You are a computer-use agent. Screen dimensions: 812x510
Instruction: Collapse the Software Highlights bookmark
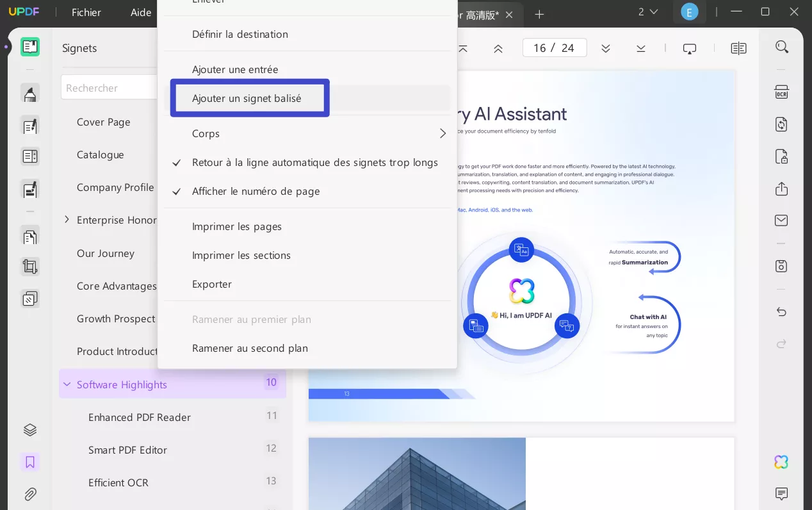click(67, 384)
